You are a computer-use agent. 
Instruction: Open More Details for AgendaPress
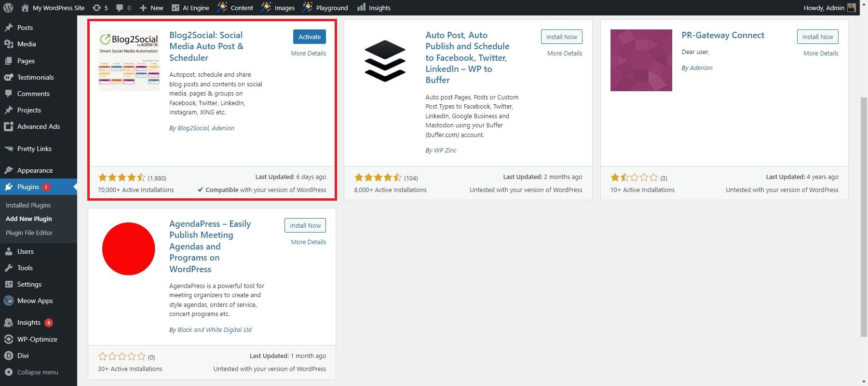(x=309, y=242)
